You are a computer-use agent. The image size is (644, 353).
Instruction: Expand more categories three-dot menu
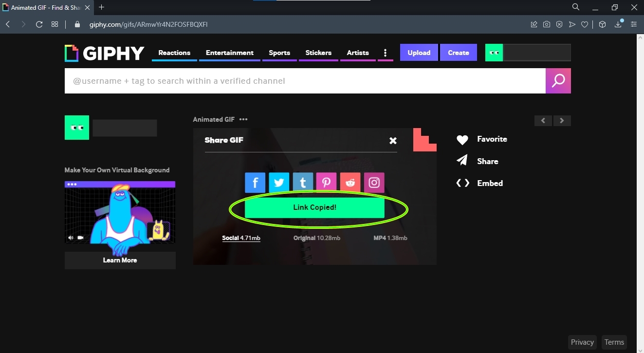(385, 53)
